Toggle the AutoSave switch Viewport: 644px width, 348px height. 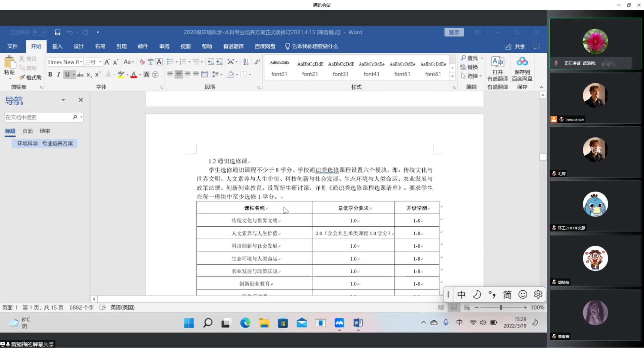coord(40,32)
